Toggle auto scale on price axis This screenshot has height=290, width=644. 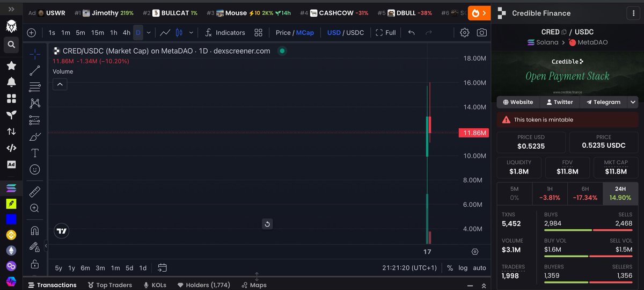tap(479, 267)
